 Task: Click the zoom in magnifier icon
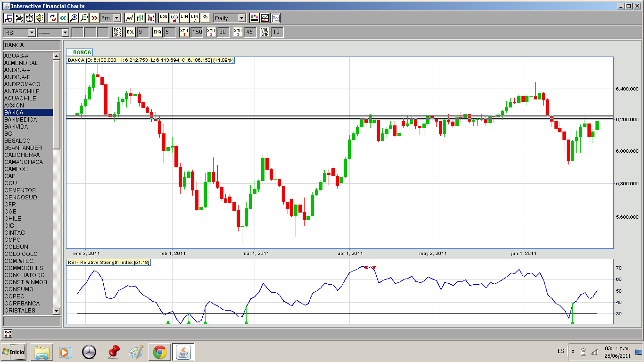coord(74,18)
